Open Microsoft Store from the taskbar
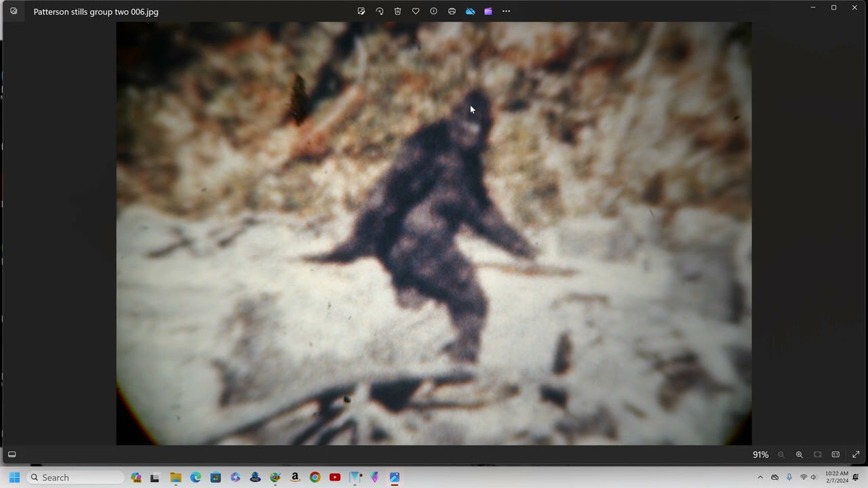The height and width of the screenshot is (488, 868). point(215,477)
